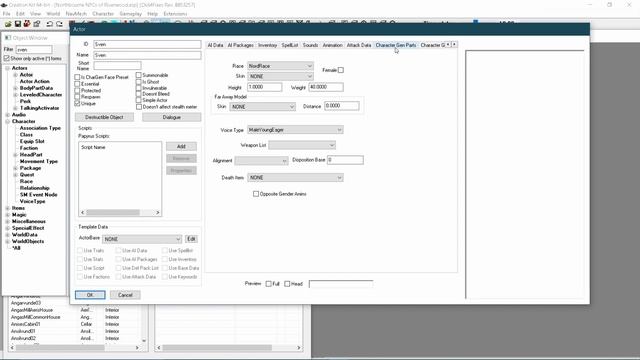Click the Object Window title icon

[8, 38]
